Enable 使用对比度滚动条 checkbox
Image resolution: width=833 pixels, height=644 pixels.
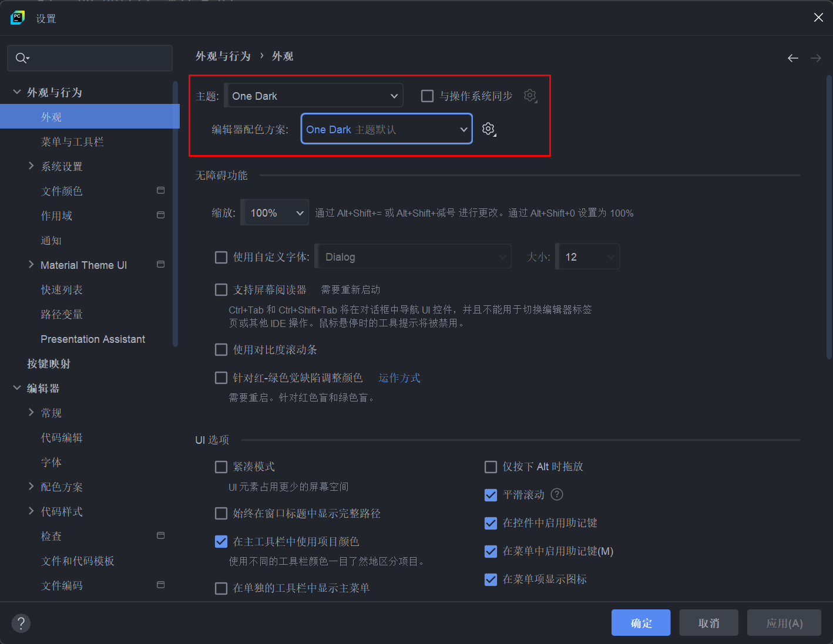click(x=221, y=349)
